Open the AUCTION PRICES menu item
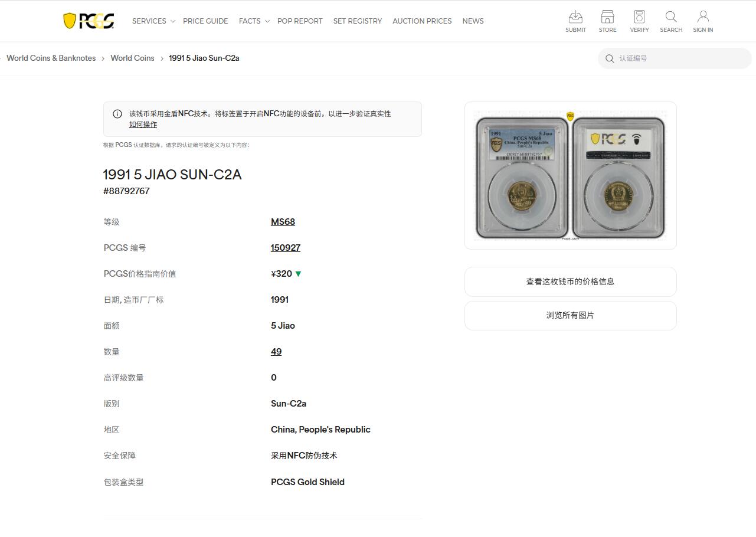Image resolution: width=756 pixels, height=537 pixels. (x=421, y=21)
